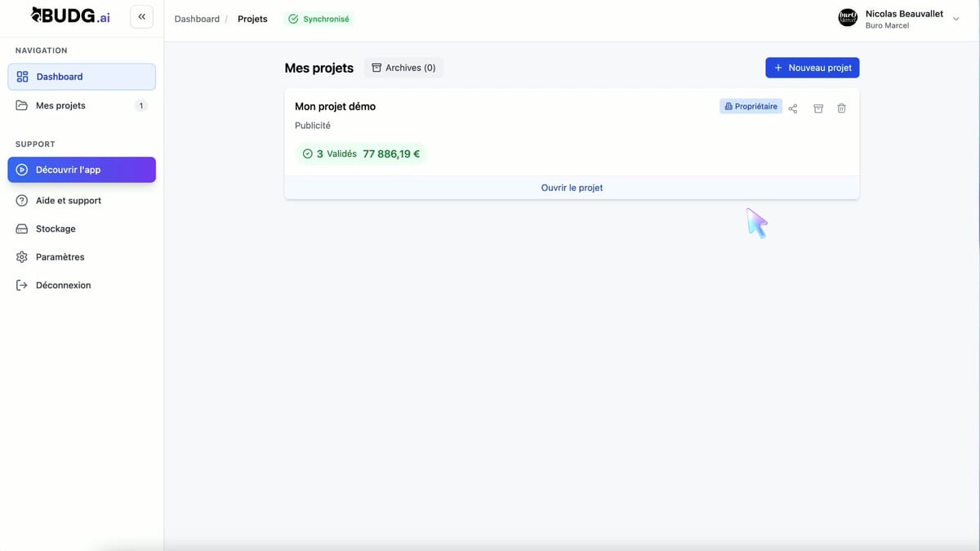Image resolution: width=980 pixels, height=551 pixels.
Task: Click the share icon on Mon projet démo
Action: point(793,109)
